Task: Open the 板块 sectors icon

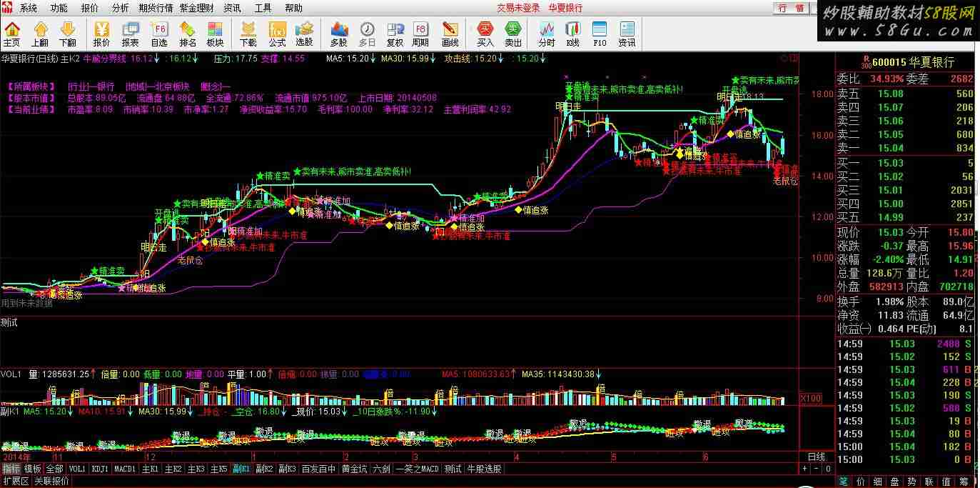Action: point(215,34)
